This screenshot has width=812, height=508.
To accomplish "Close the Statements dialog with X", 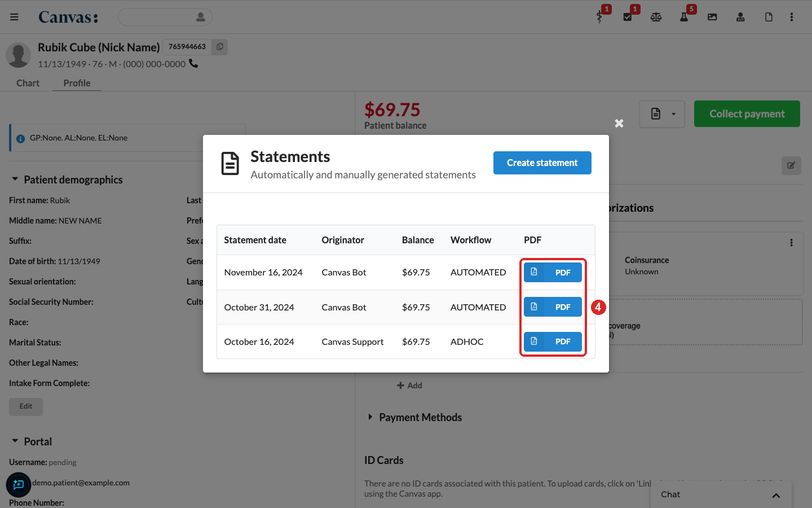I will coord(619,123).
